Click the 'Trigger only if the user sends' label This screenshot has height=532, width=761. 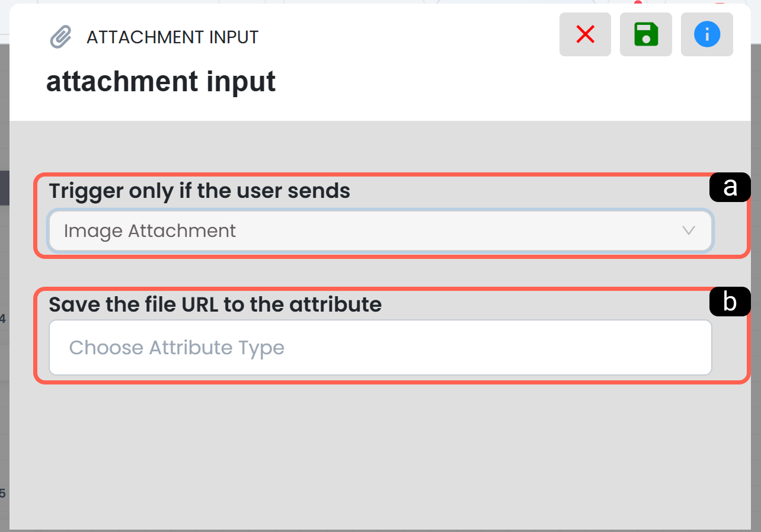[200, 191]
